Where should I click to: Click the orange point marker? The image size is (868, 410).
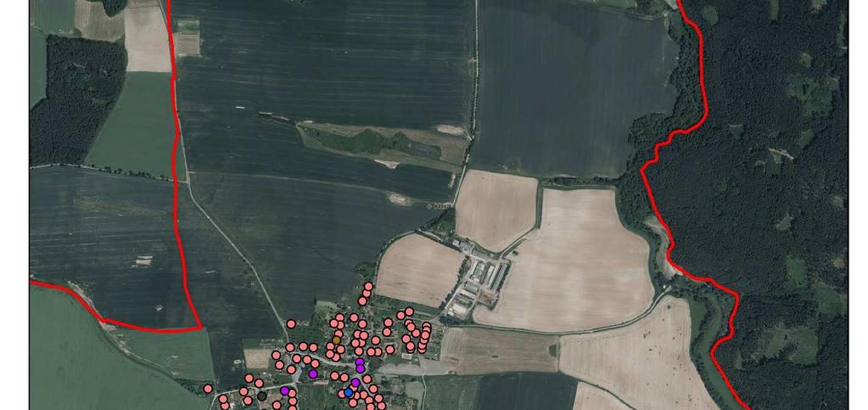pos(337,340)
